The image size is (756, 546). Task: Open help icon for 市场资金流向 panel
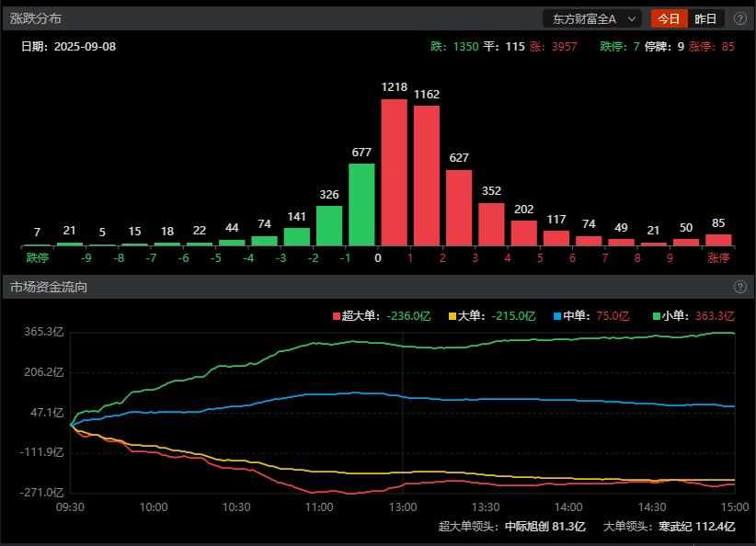tap(740, 287)
